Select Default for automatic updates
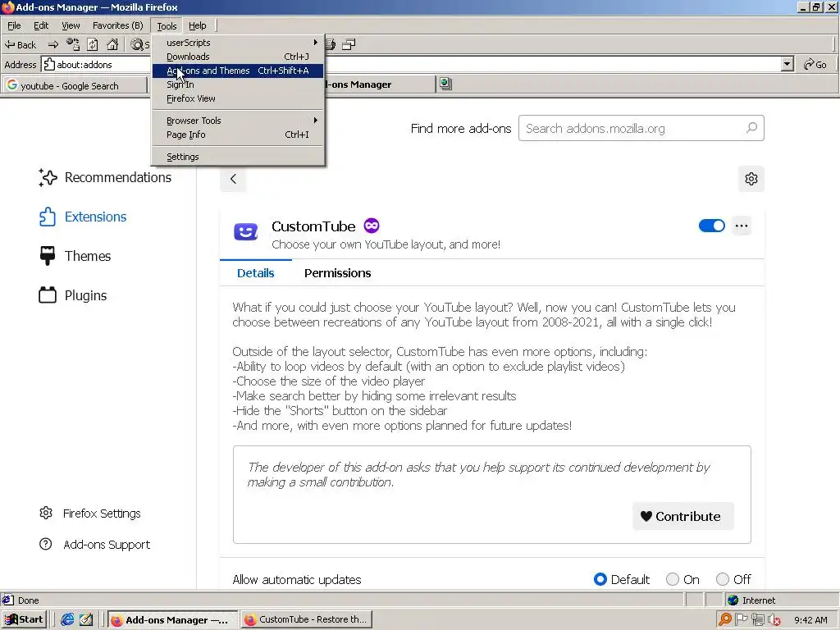 (x=600, y=579)
